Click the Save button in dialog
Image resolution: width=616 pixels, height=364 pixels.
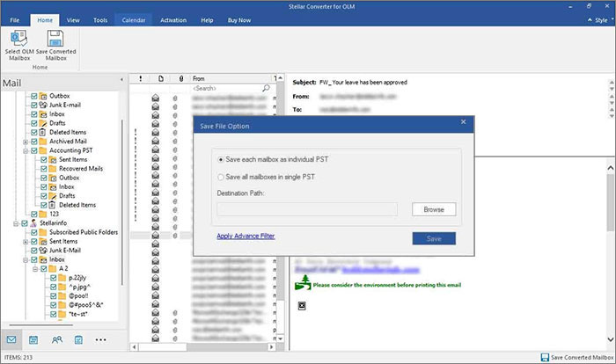(x=434, y=238)
